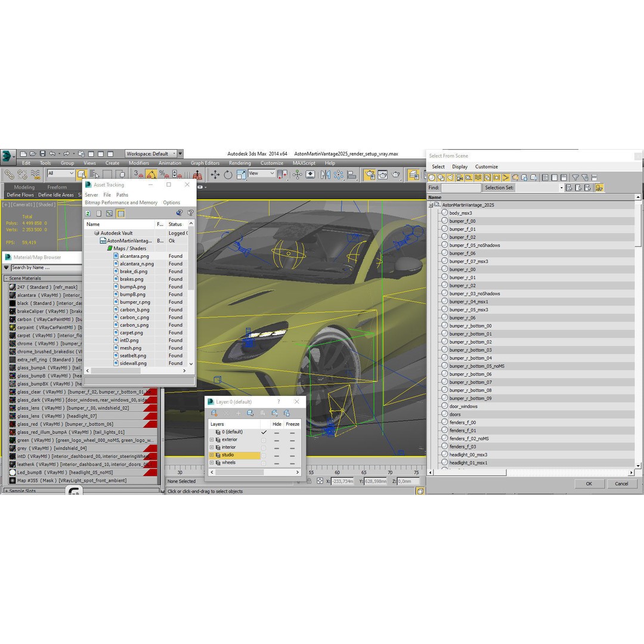
Task: Click the Select and Link chain icon
Action: click(x=10, y=175)
